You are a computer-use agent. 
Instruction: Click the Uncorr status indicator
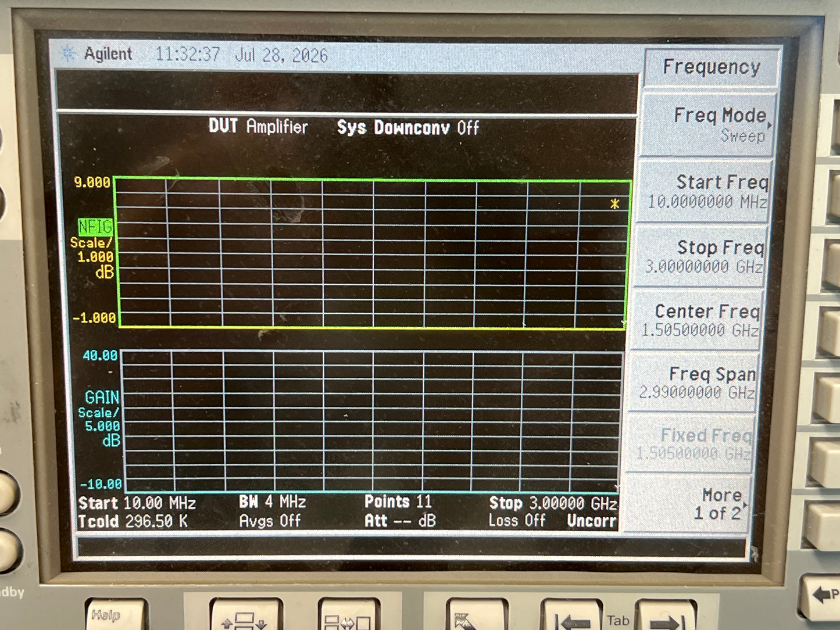[592, 521]
